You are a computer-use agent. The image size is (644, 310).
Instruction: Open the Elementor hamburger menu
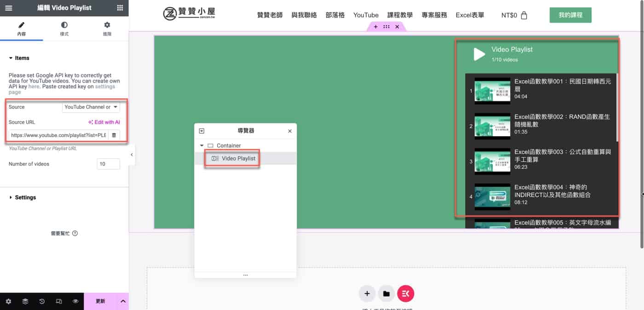(x=9, y=8)
